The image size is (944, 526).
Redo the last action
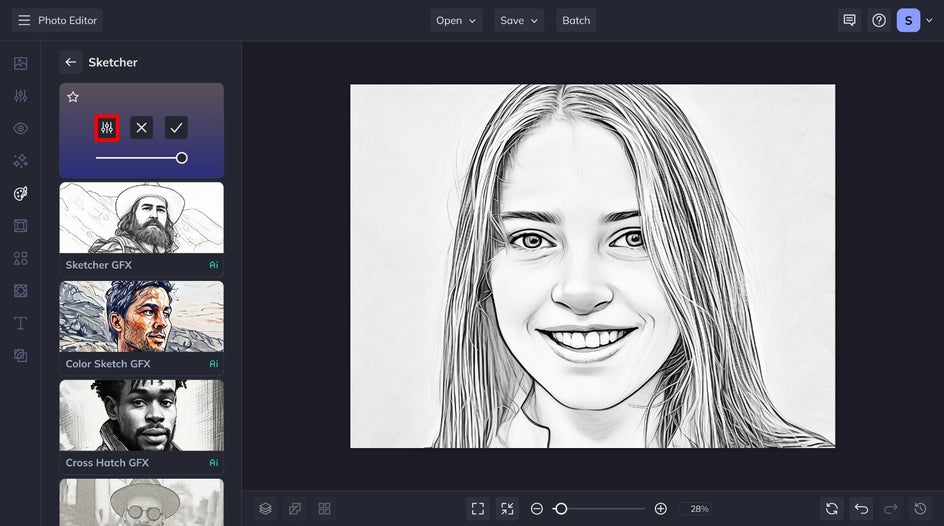[891, 509]
